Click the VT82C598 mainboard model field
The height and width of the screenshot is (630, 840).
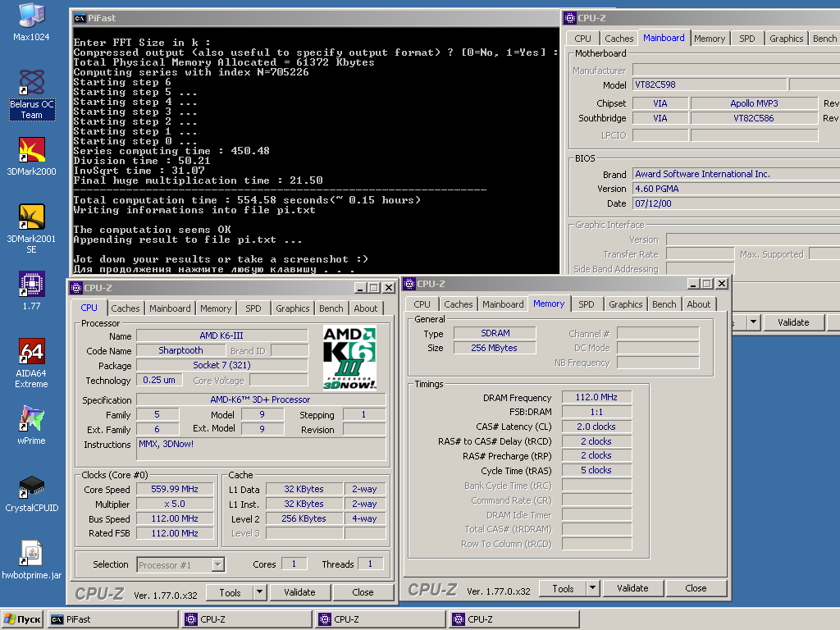click(710, 84)
